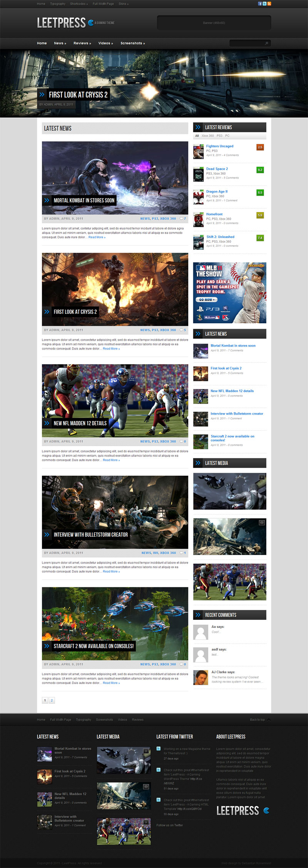Click the WII category link on the Bulletstorm post
Image resolution: width=308 pixels, height=868 pixels.
click(156, 553)
